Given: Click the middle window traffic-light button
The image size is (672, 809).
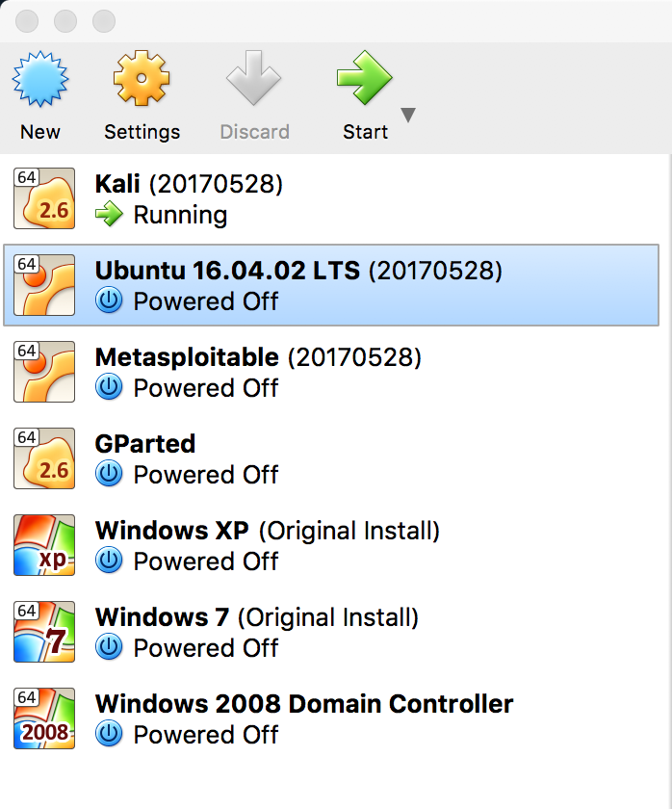Looking at the screenshot, I should pos(65,21).
